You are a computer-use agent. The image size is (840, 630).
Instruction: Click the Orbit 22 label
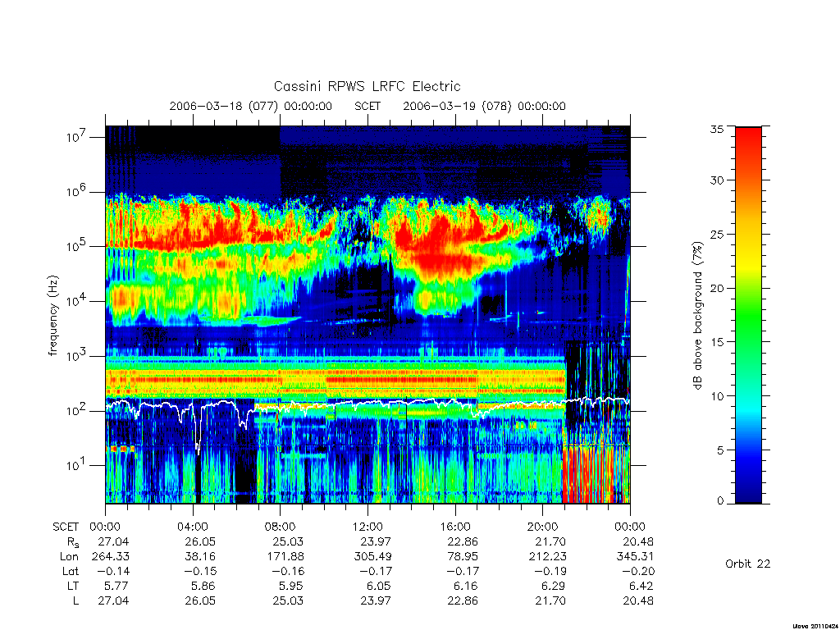point(748,564)
